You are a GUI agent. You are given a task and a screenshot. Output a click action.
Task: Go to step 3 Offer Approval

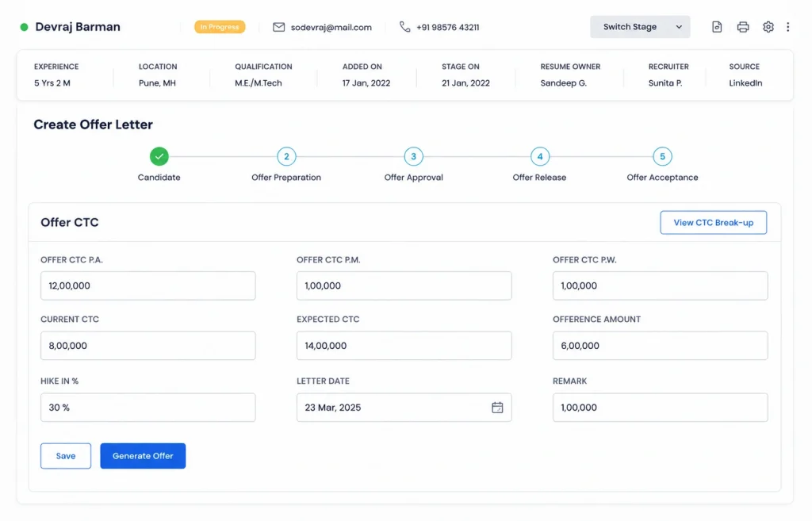click(x=413, y=156)
